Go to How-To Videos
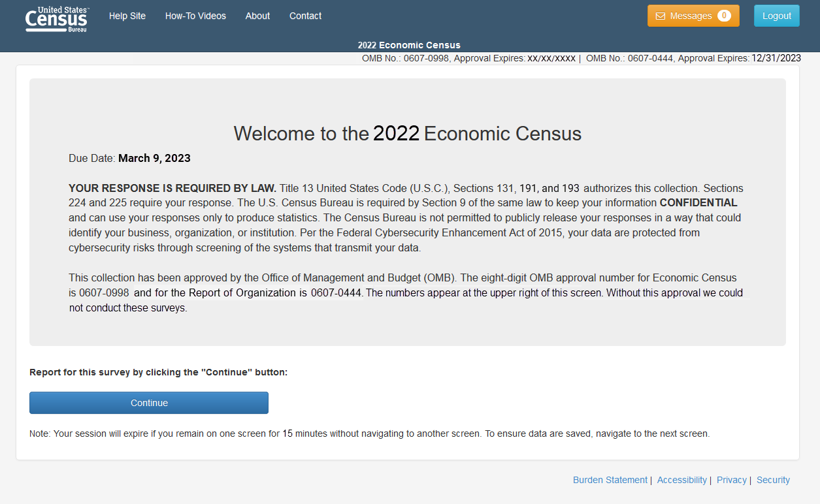The width and height of the screenshot is (820, 504). 195,16
